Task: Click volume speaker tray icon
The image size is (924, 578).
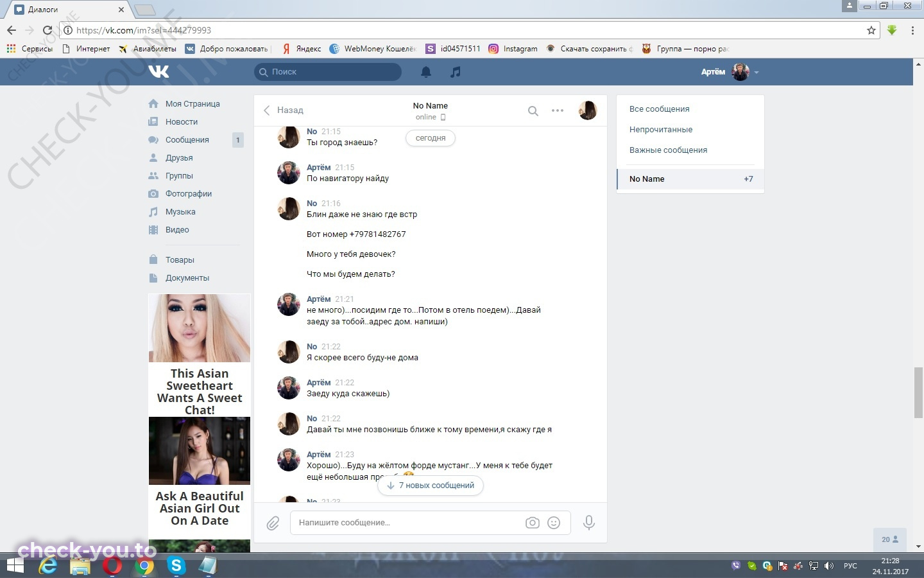Action: pyautogui.click(x=829, y=566)
